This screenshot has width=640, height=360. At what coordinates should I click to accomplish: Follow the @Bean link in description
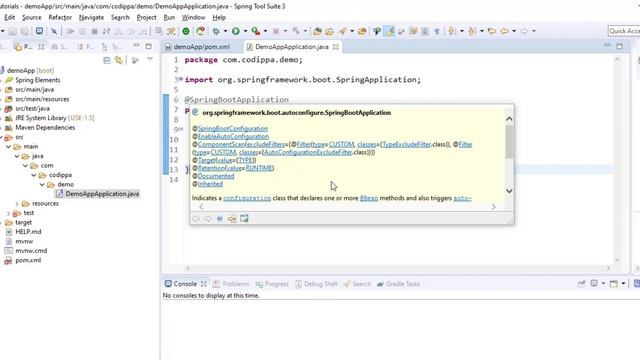(x=369, y=198)
